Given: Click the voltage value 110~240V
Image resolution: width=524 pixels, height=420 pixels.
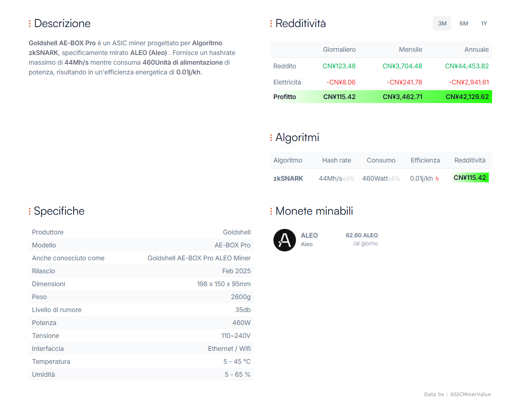Looking at the screenshot, I should pos(236,336).
